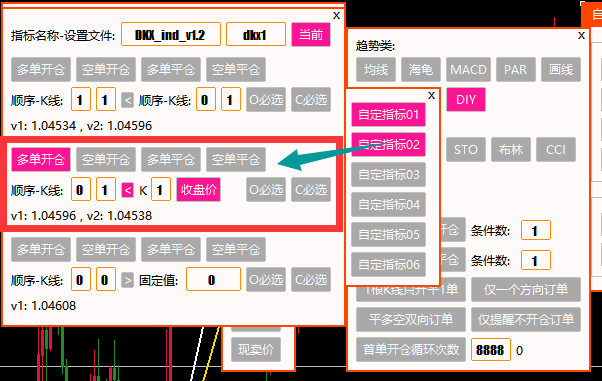Viewport: 602px width, 381px height.
Task: Toggle 多单平仓 in third condition row
Action: tap(171, 250)
